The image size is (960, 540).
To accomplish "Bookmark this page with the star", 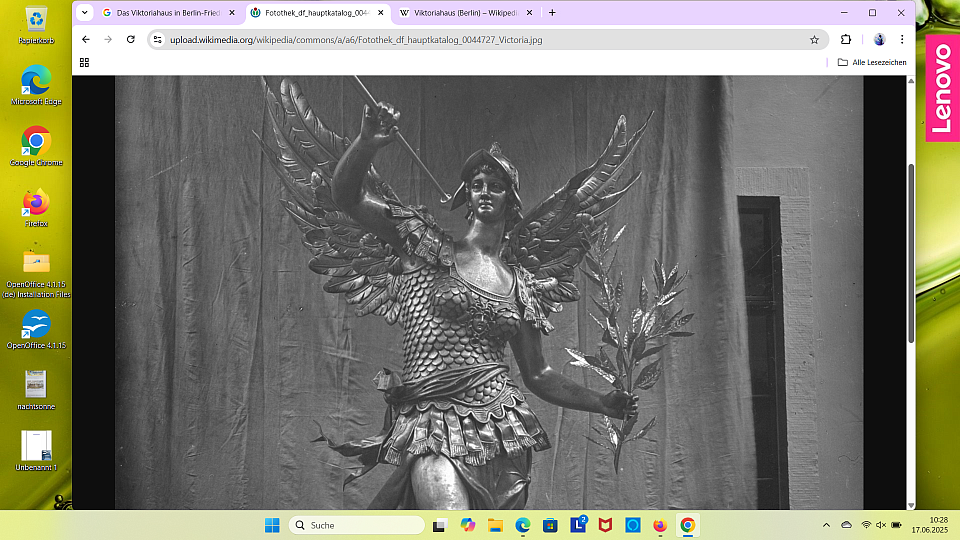I will click(x=814, y=40).
